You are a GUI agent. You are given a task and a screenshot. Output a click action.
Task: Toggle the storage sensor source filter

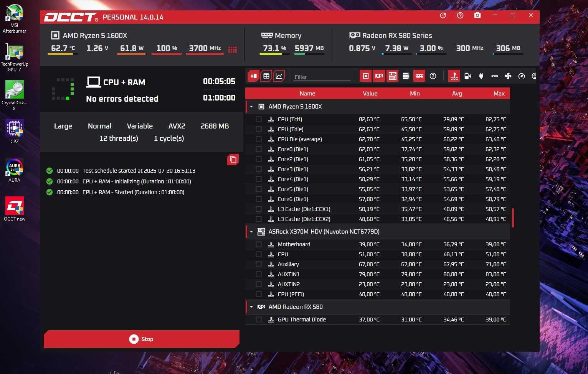(406, 76)
